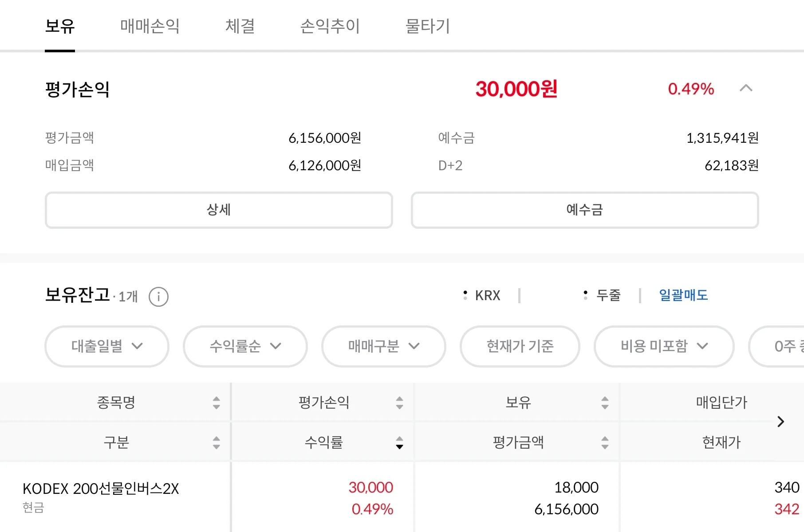Select the 일괄매도 sell-all link
The width and height of the screenshot is (804, 532).
point(683,295)
